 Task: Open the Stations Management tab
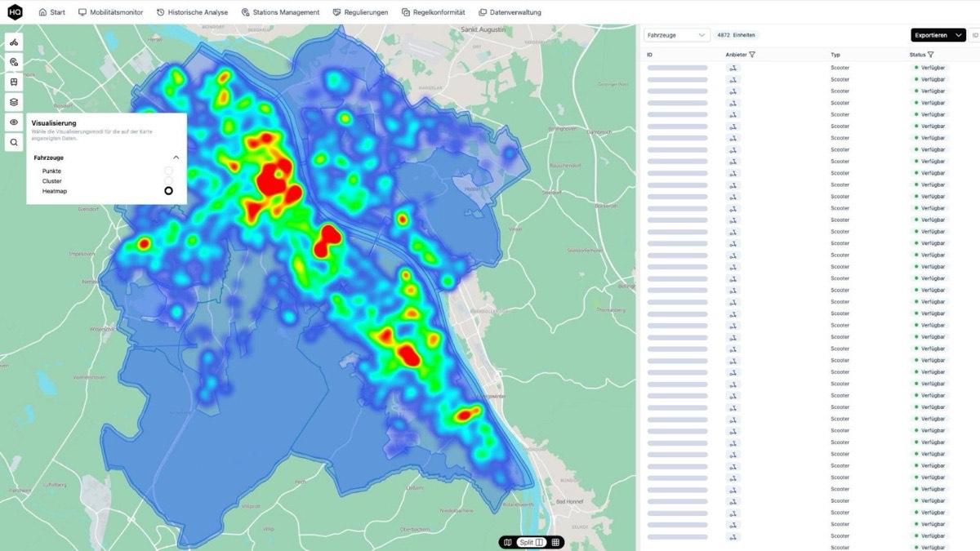(x=280, y=12)
